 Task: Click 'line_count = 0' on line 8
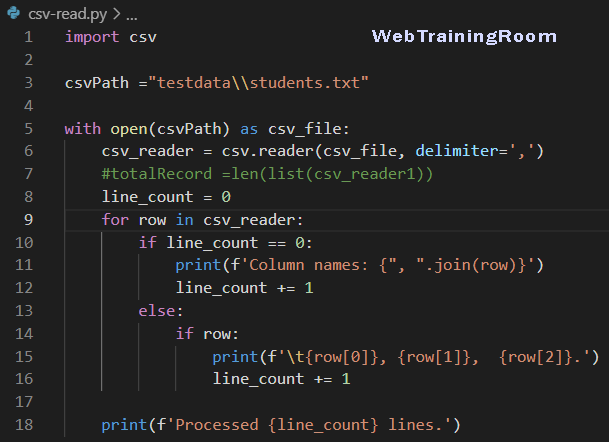[x=166, y=197]
